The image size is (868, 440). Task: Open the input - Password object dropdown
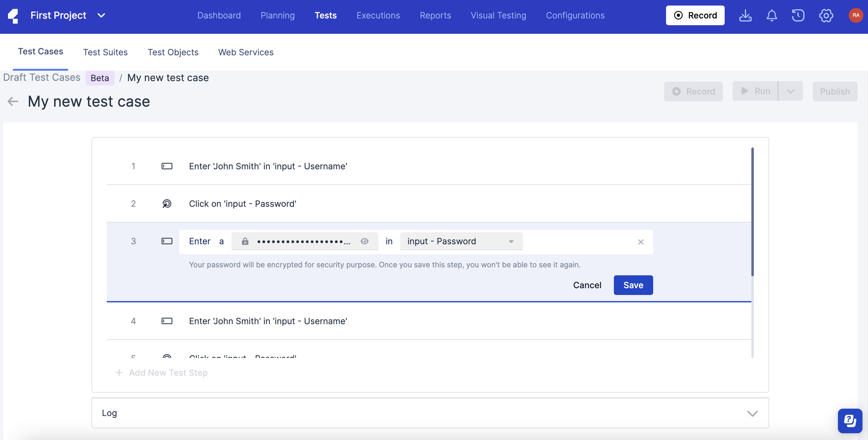(x=461, y=242)
